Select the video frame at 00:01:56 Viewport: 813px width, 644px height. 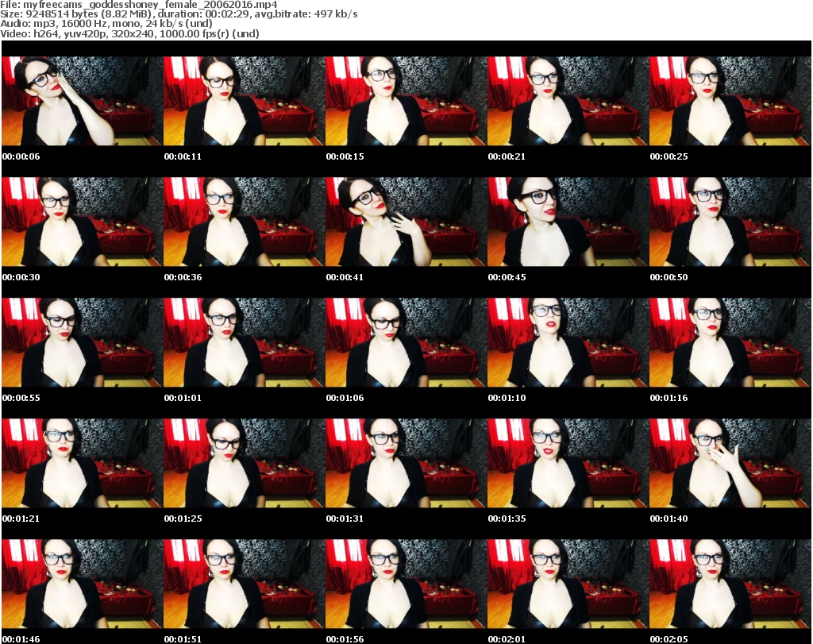pos(406,584)
